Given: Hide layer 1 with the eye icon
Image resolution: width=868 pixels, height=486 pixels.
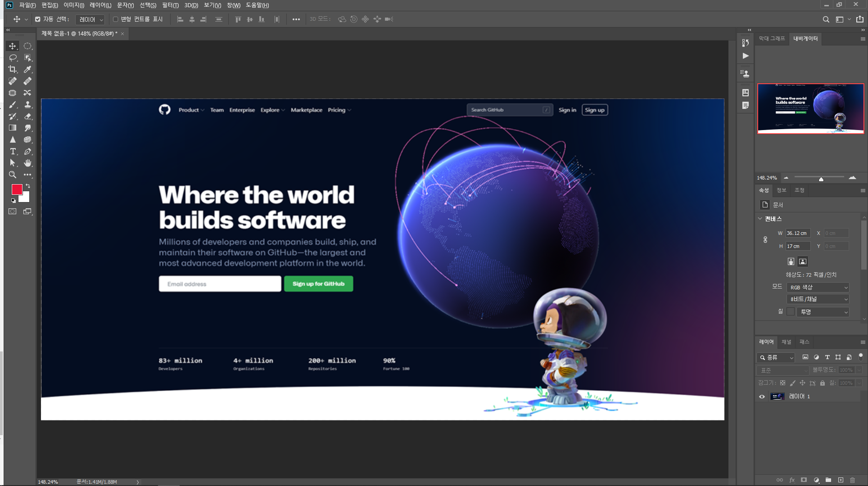Looking at the screenshot, I should tap(762, 396).
